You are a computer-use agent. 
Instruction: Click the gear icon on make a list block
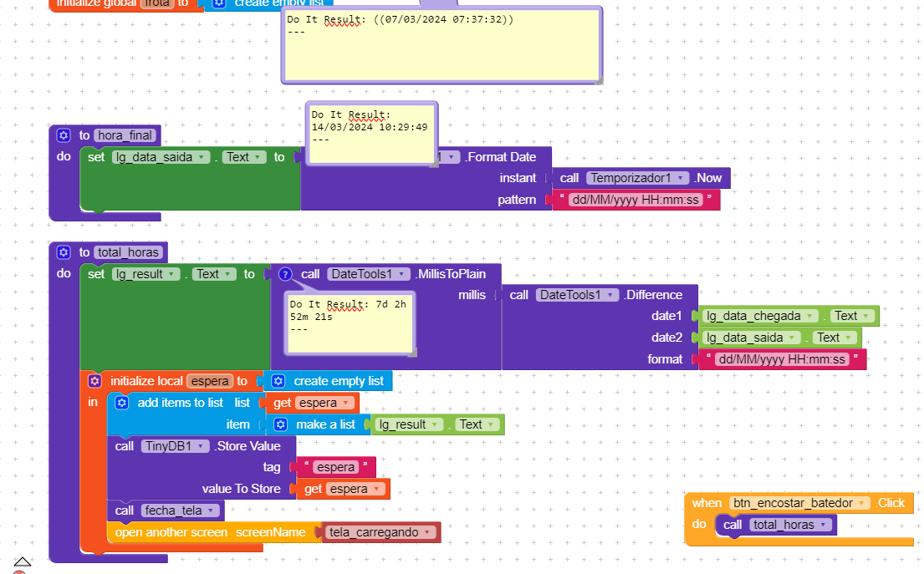click(x=280, y=424)
